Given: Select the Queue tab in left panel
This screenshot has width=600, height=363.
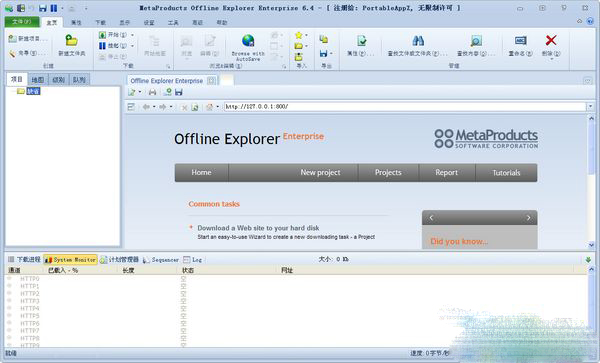Looking at the screenshot, I should coord(79,80).
